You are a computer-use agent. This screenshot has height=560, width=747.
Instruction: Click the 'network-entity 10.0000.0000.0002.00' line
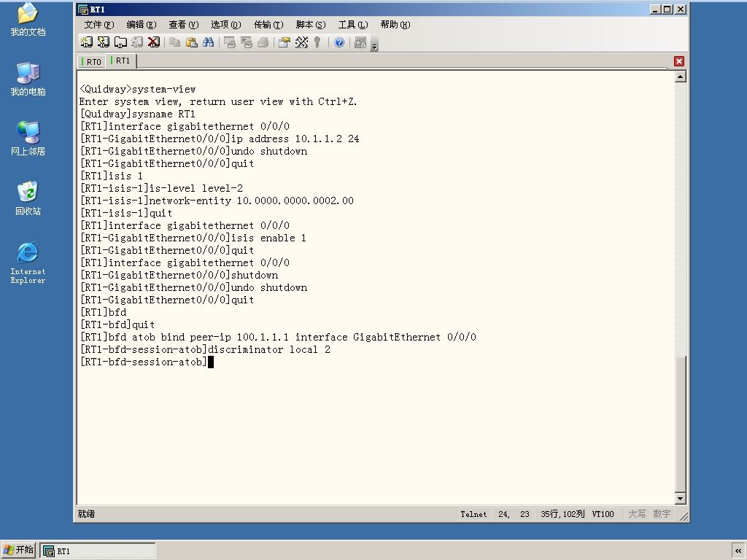click(217, 201)
